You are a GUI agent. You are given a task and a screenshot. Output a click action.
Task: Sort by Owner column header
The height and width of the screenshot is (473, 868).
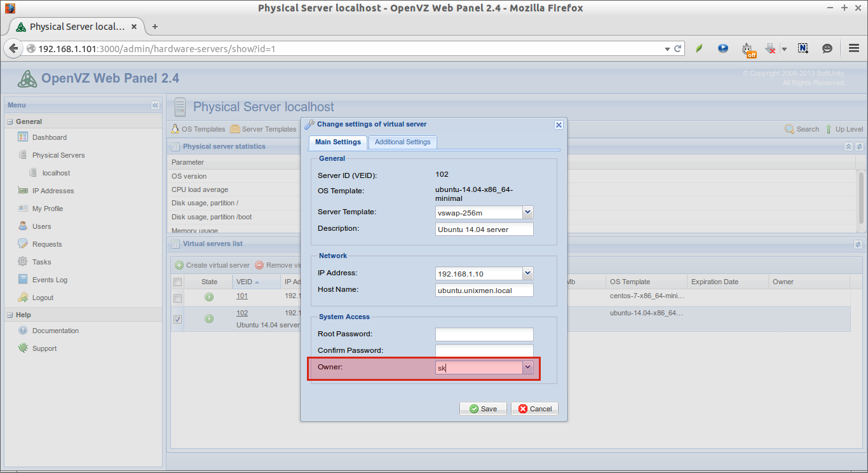coord(809,282)
